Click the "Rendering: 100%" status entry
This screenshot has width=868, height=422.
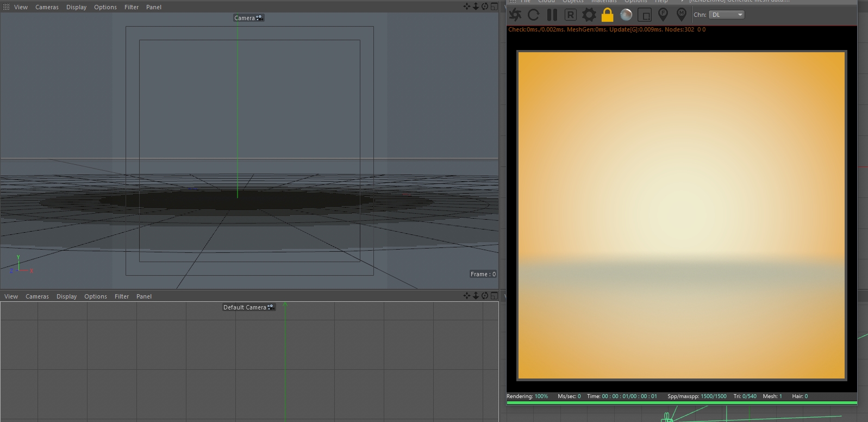[527, 396]
